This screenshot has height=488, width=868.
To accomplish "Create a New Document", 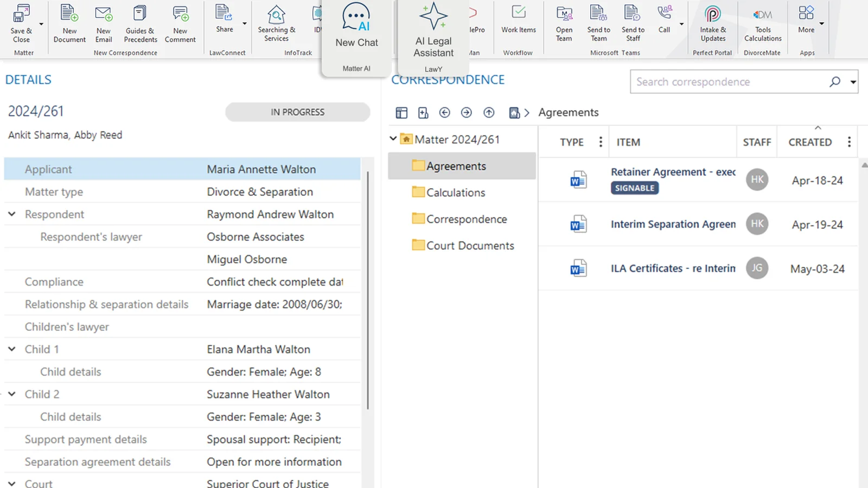I will [x=69, y=23].
